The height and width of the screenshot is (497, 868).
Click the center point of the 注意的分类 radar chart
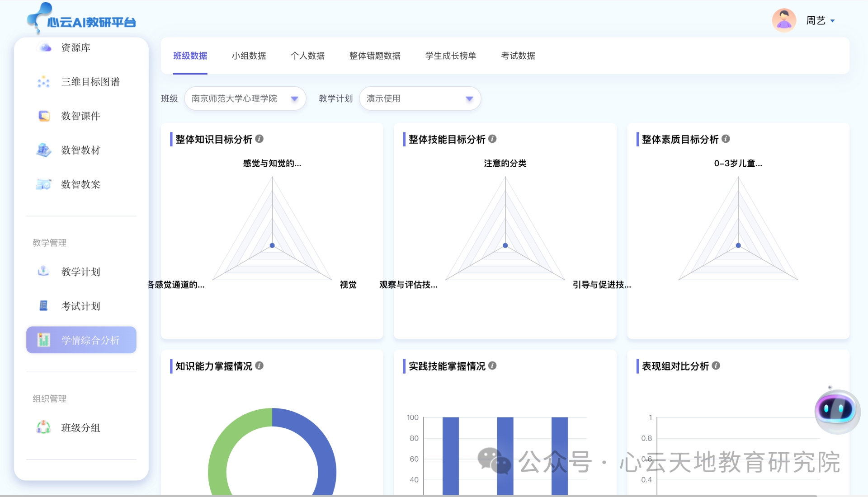click(505, 245)
